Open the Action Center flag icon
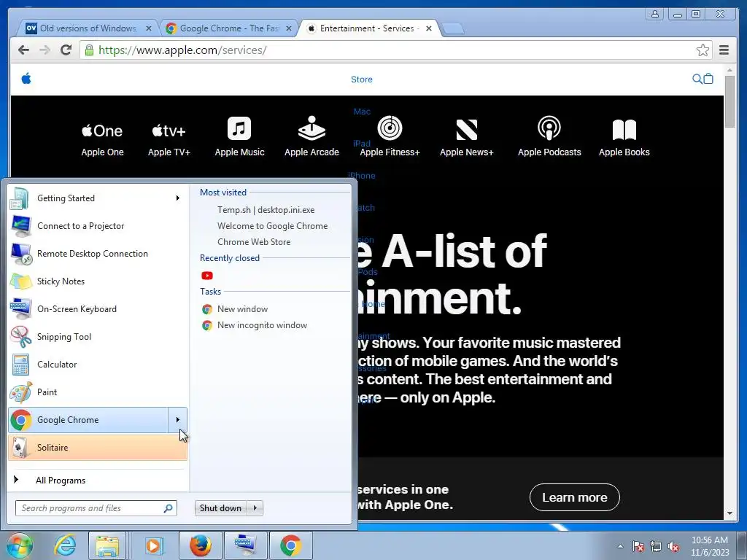The image size is (747, 560). pos(638,547)
